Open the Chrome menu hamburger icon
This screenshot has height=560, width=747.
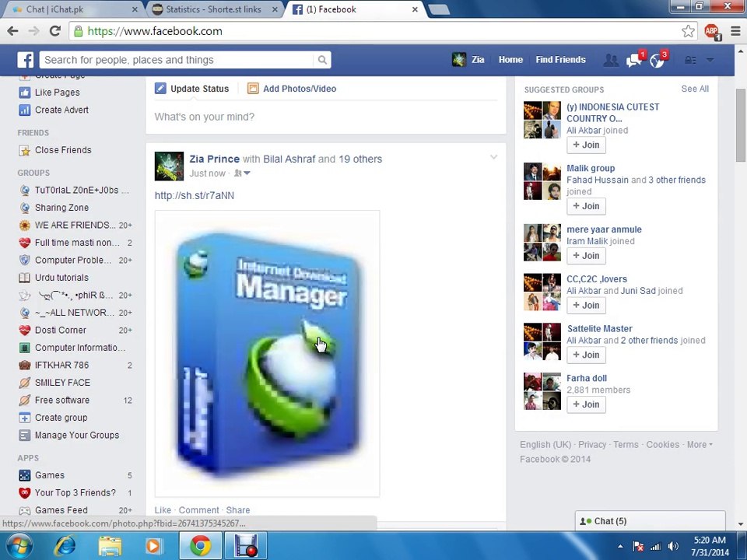click(735, 31)
